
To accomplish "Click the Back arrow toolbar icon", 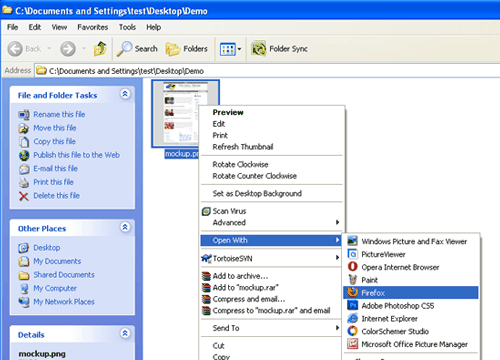I will [15, 49].
